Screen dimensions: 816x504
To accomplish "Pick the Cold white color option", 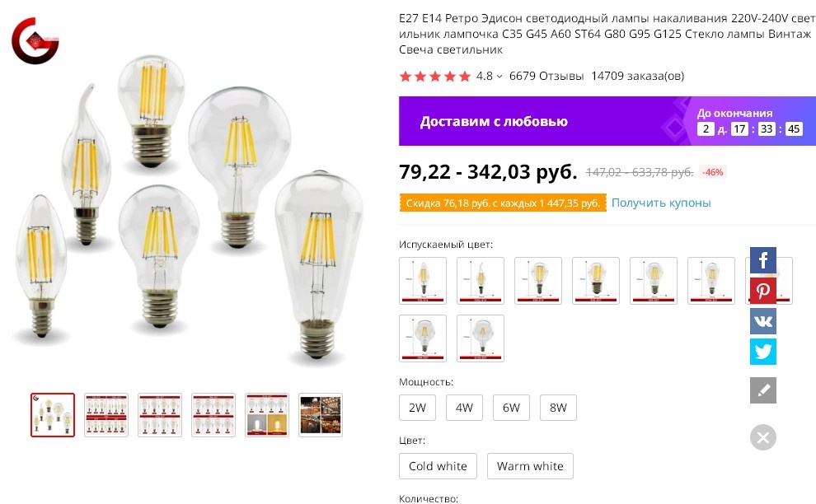I will point(438,466).
